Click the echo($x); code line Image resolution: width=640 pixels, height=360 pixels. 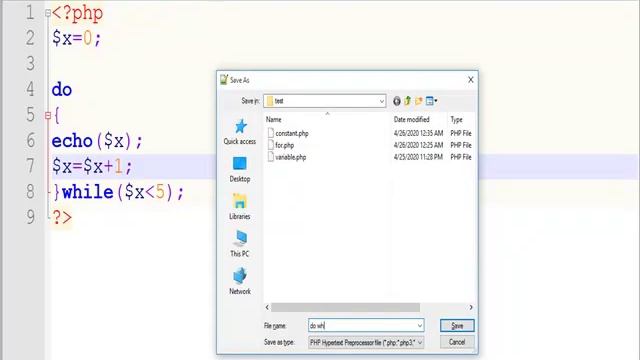coord(97,141)
